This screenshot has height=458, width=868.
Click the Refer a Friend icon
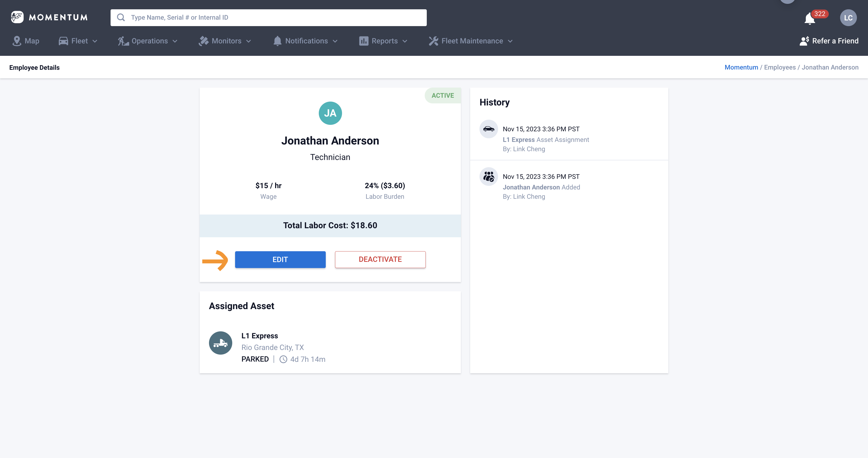pos(804,41)
